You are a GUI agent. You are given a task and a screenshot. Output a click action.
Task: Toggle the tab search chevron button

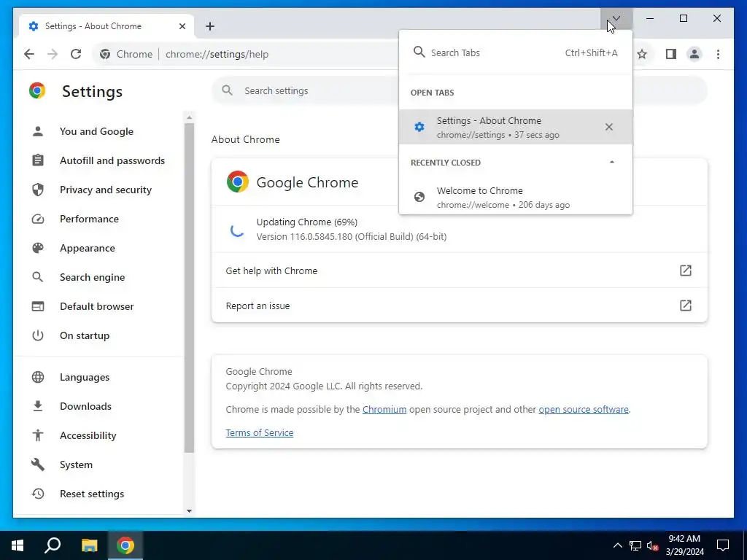click(616, 18)
